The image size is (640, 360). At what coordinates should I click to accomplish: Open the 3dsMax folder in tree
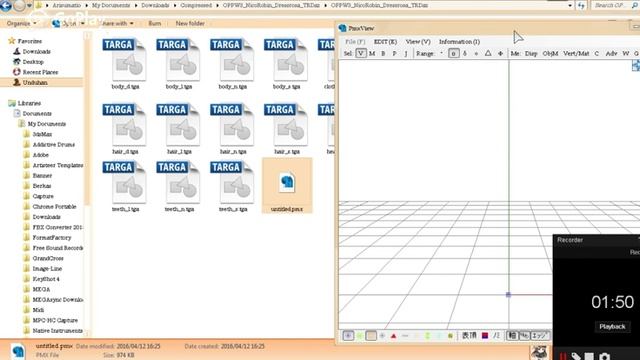click(x=42, y=134)
